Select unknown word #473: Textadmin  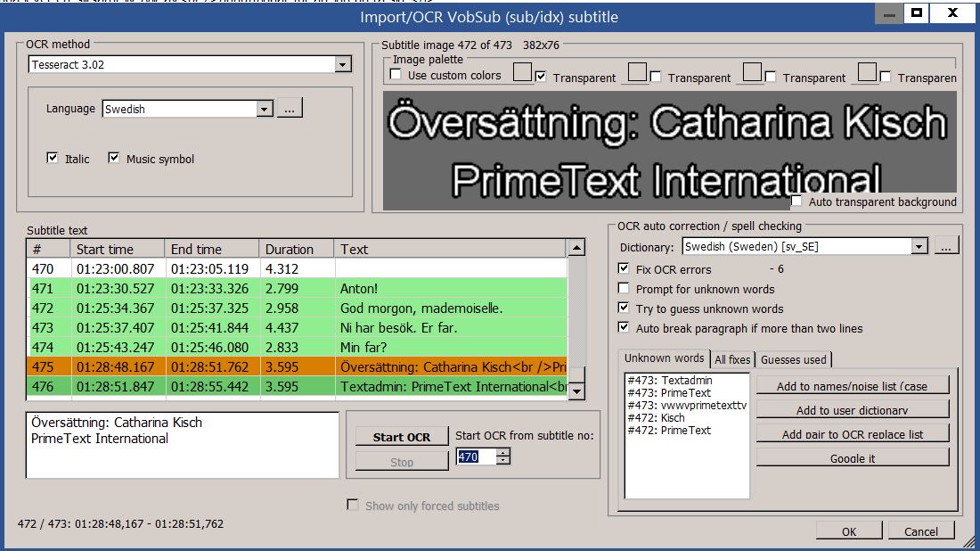point(670,380)
